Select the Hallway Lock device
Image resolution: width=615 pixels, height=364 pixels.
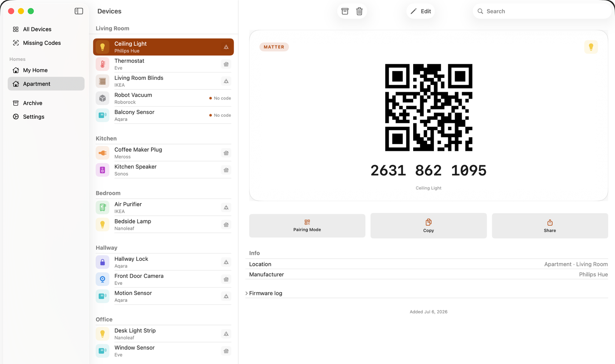tap(163, 262)
